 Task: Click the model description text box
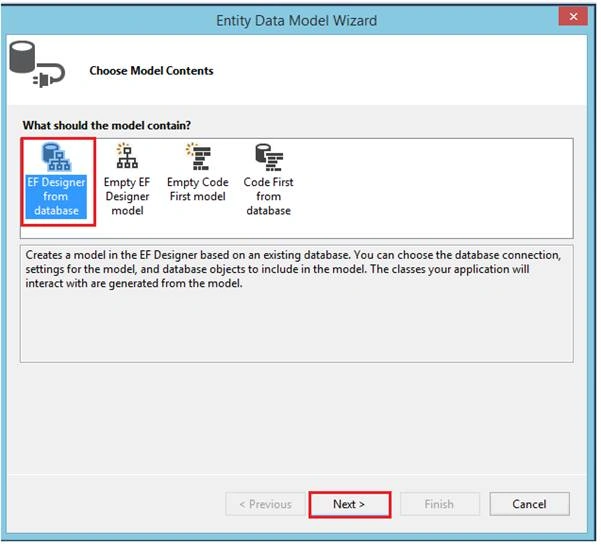pyautogui.click(x=298, y=305)
